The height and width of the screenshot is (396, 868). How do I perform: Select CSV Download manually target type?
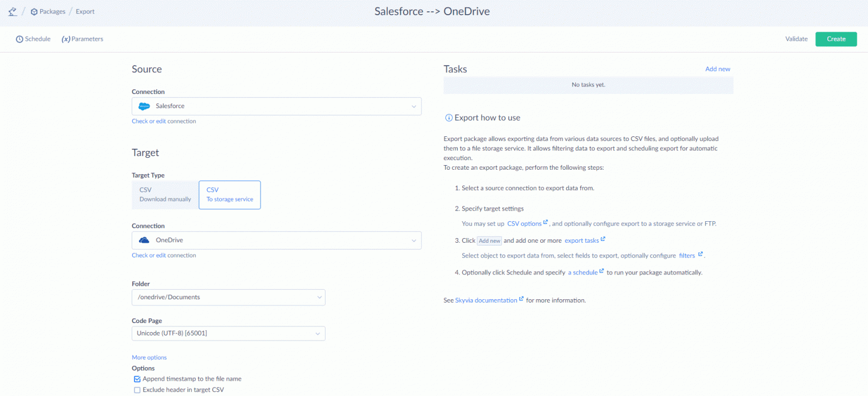165,195
